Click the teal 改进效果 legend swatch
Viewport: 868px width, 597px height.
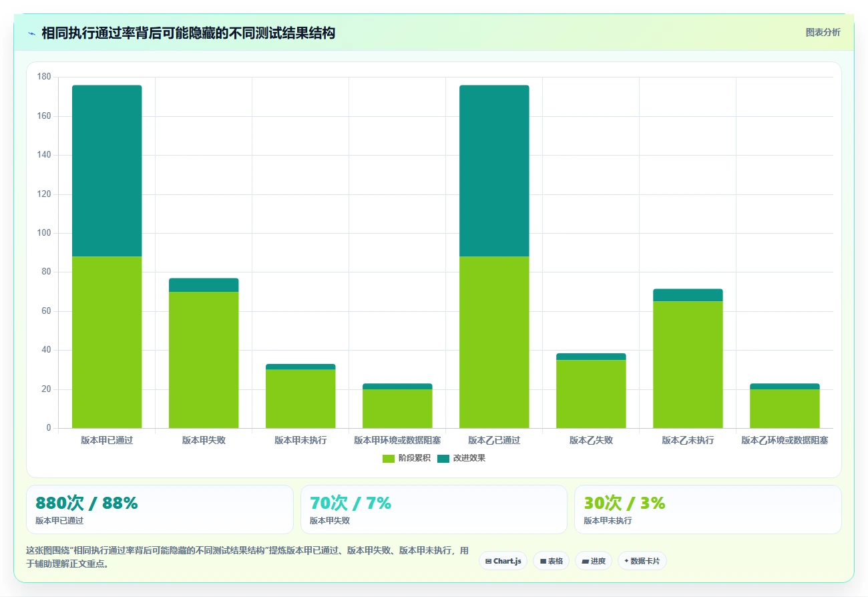(x=443, y=458)
